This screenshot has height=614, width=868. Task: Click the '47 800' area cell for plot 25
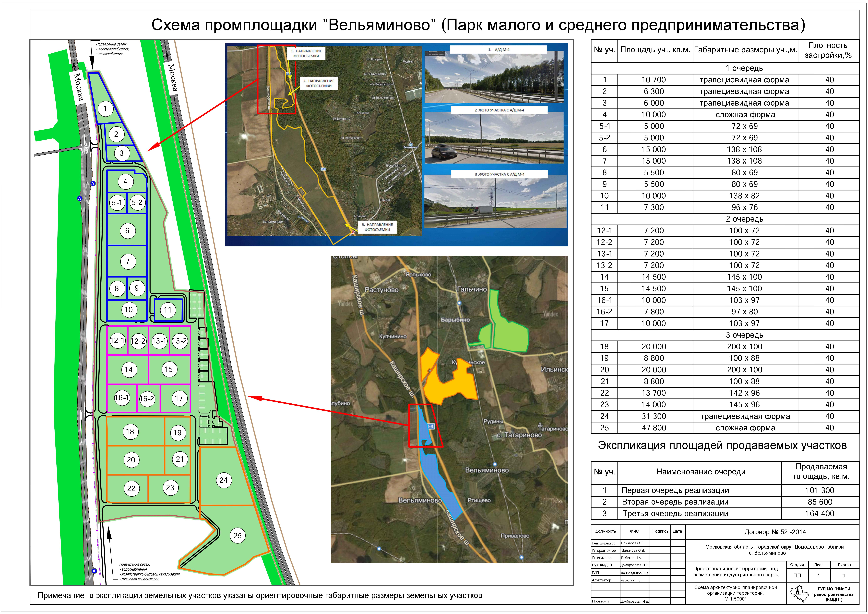coord(655,428)
